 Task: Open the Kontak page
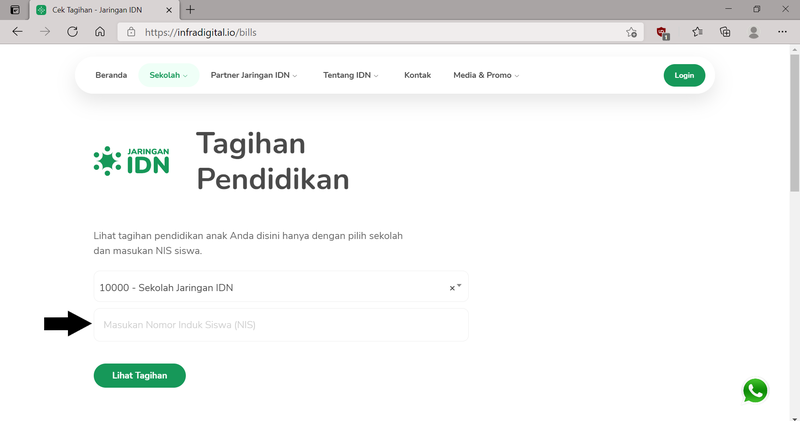[x=417, y=75]
